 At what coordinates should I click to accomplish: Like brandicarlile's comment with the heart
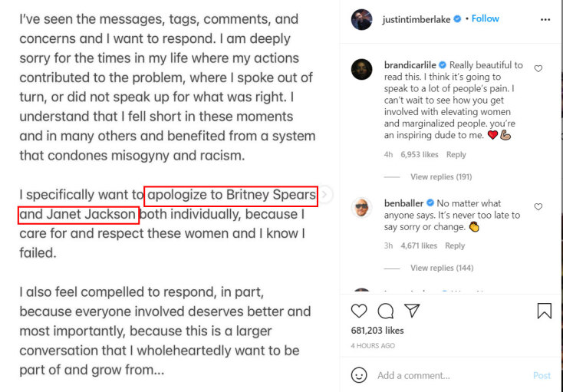(538, 69)
